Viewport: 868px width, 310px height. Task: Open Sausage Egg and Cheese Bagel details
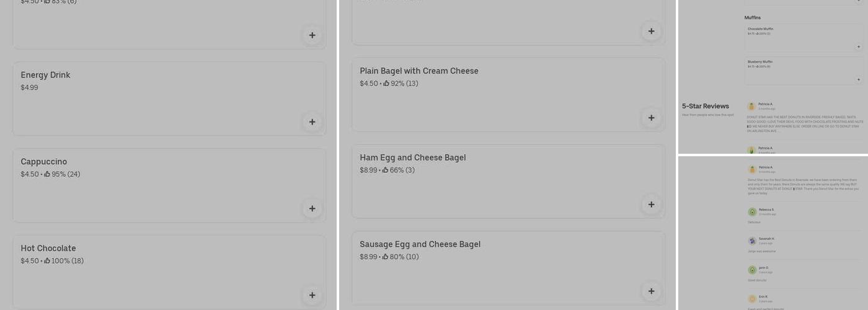point(420,244)
